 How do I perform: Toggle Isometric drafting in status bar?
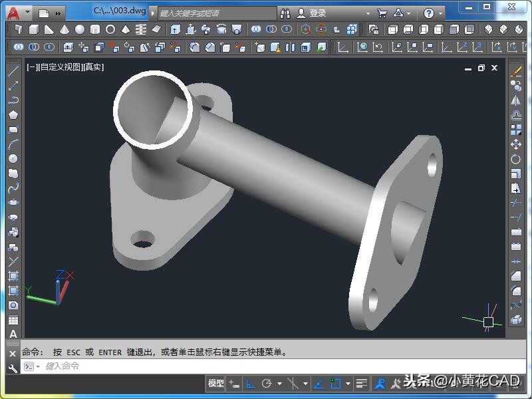click(293, 384)
